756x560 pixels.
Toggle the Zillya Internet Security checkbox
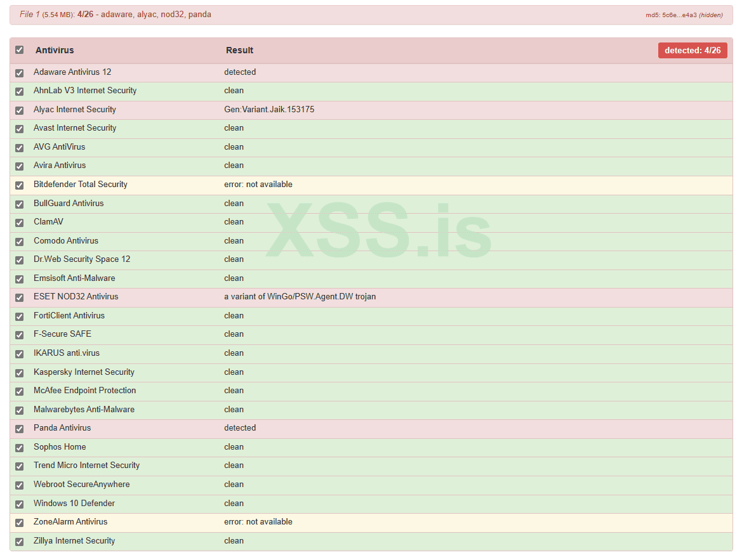(x=19, y=542)
